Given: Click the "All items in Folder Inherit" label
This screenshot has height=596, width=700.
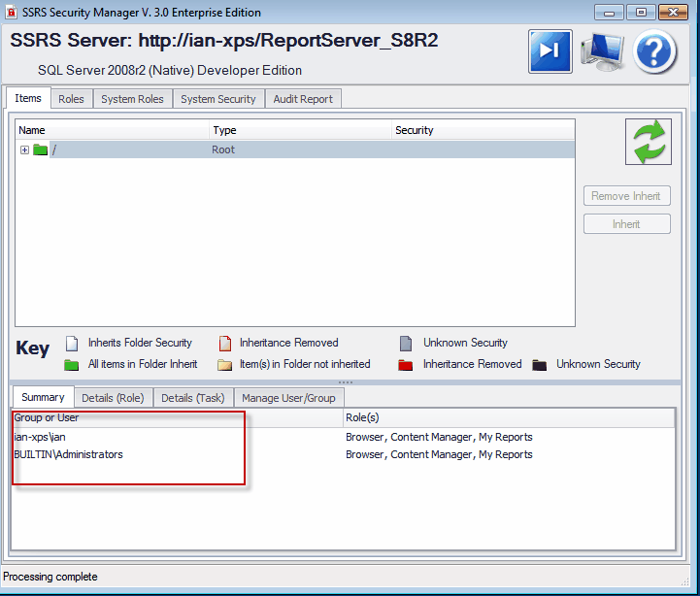Looking at the screenshot, I should pyautogui.click(x=143, y=364).
